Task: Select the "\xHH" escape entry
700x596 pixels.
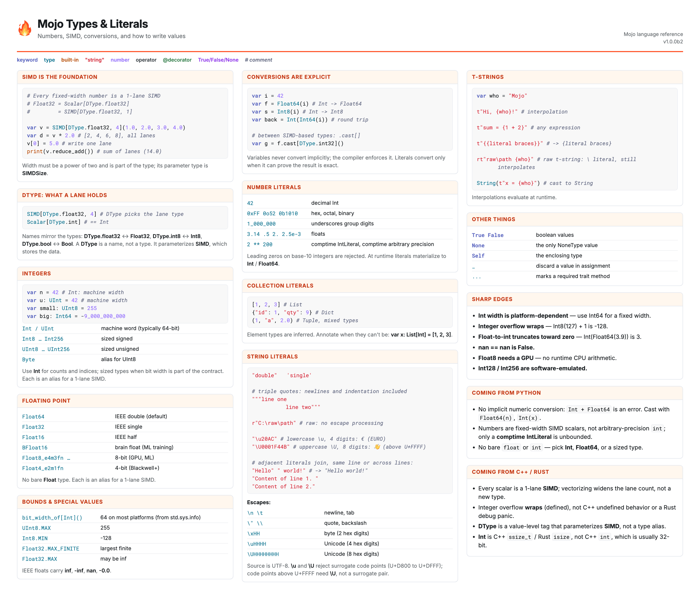Action: click(x=253, y=534)
